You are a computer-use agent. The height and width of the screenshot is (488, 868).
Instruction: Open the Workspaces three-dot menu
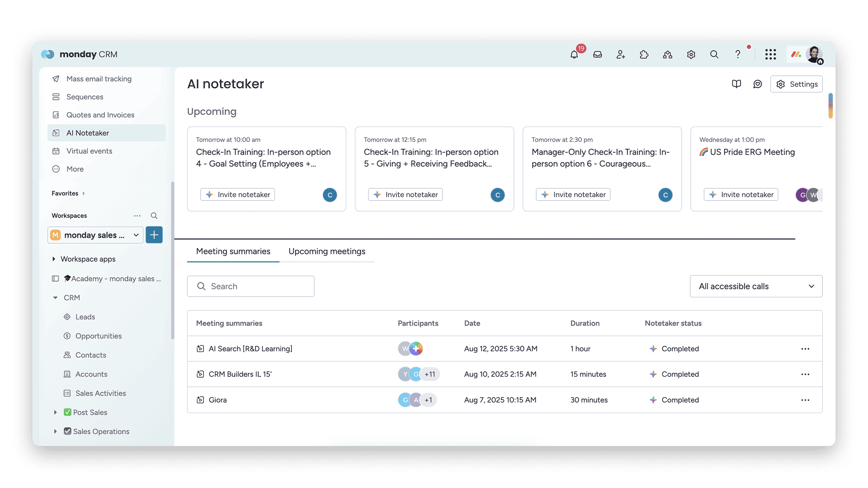coord(137,216)
